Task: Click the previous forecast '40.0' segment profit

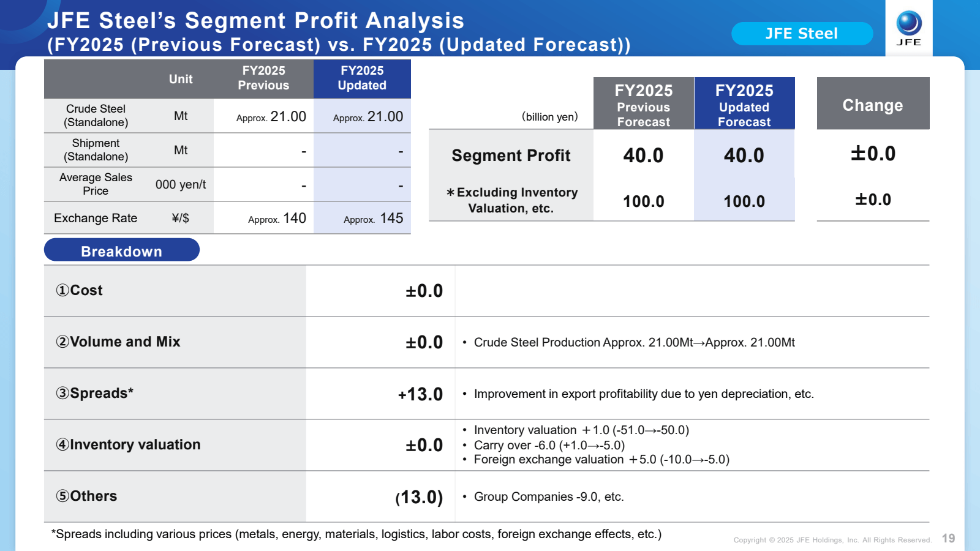Action: (x=643, y=156)
